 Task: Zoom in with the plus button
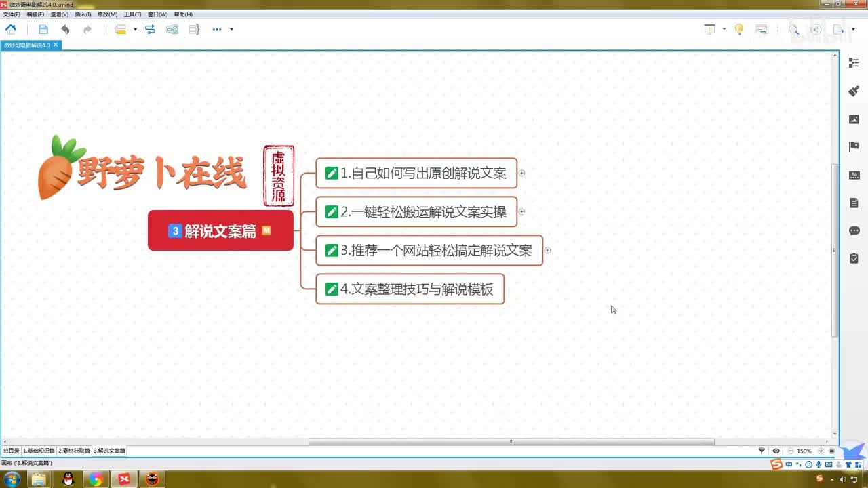coord(821,451)
